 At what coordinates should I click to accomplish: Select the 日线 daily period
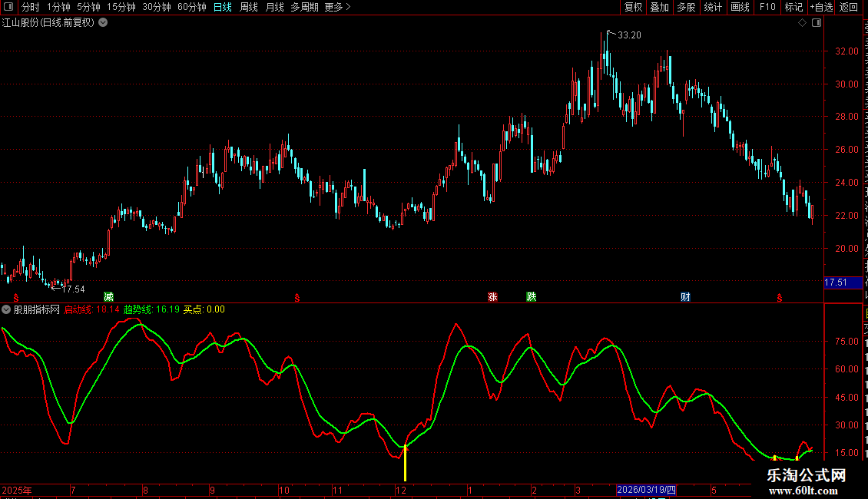[223, 7]
